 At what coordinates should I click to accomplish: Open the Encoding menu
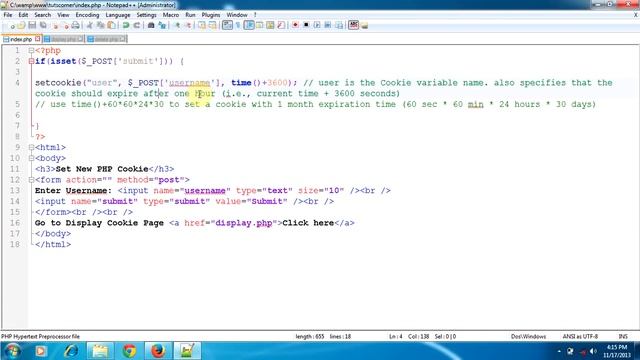click(87, 15)
